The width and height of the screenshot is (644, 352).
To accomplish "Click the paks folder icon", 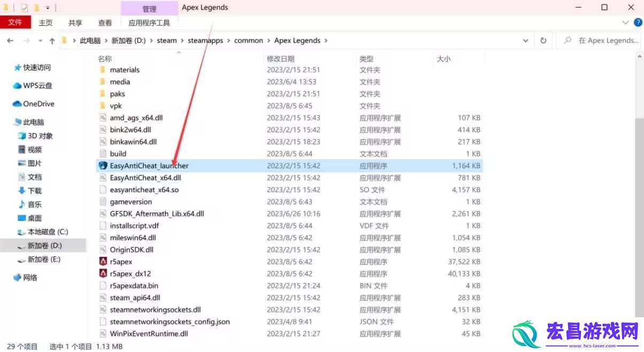I will [103, 94].
